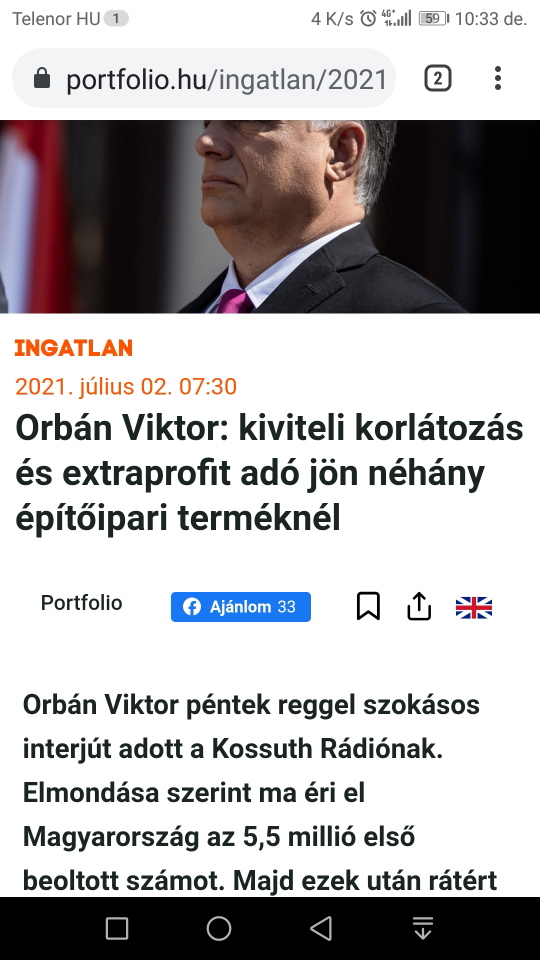This screenshot has width=540, height=960.
Task: Click the Facebook Ajánlom 33 button
Action: pos(241,607)
